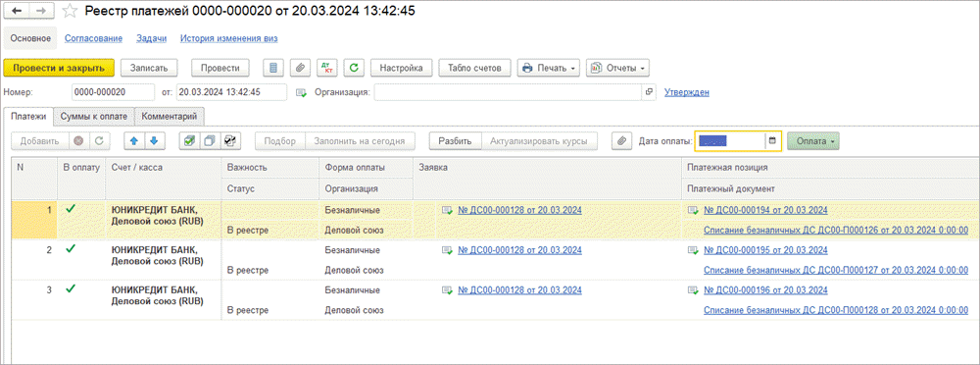This screenshot has height=365, width=980.
Task: Switch to the Комментарий tab
Action: click(170, 116)
